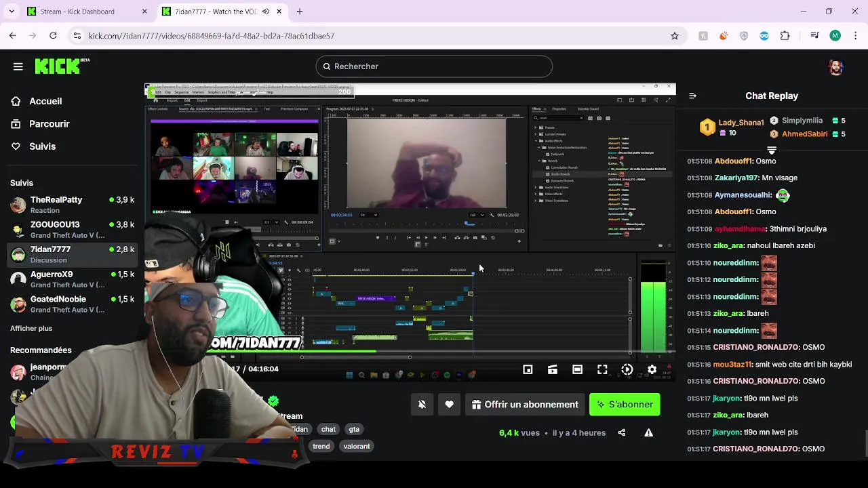Image resolution: width=868 pixels, height=488 pixels.
Task: Click the Recommandées section header
Action: pos(41,350)
